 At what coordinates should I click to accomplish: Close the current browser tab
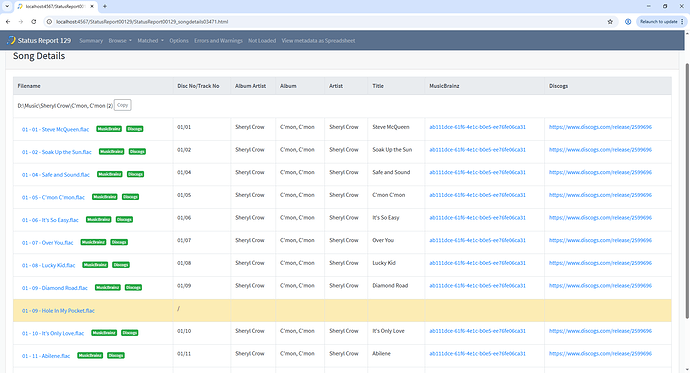coord(92,6)
